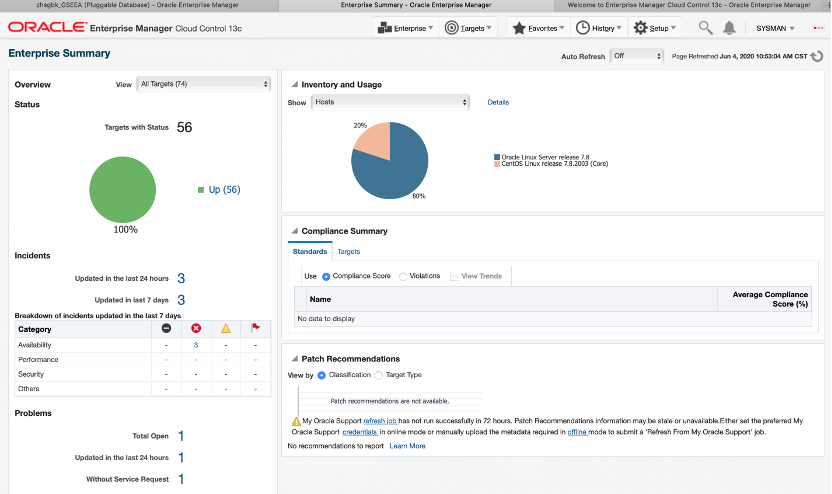Click the offline link
Viewport: 832px width, 494px height.
coord(577,432)
